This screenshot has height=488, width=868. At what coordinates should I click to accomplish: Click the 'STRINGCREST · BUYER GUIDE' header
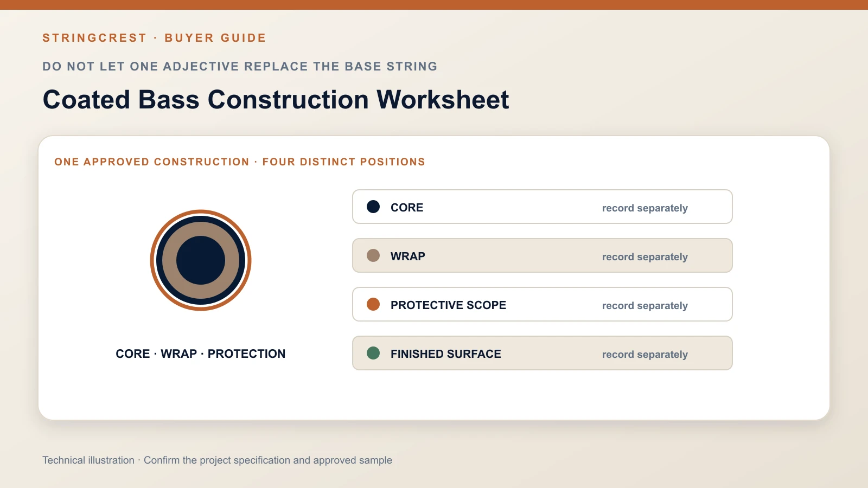click(155, 38)
